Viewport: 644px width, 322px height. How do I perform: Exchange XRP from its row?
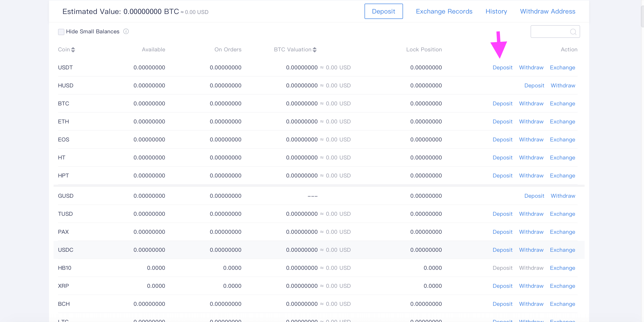click(562, 286)
